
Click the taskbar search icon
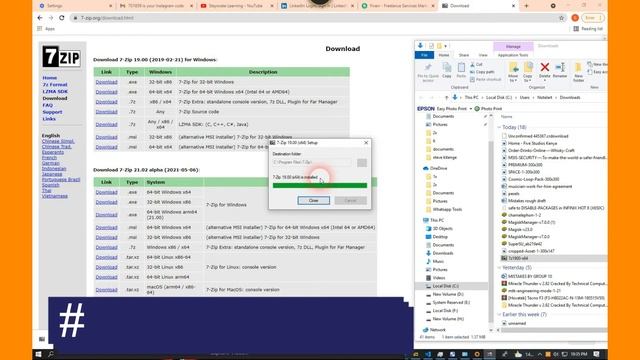click(x=51, y=354)
